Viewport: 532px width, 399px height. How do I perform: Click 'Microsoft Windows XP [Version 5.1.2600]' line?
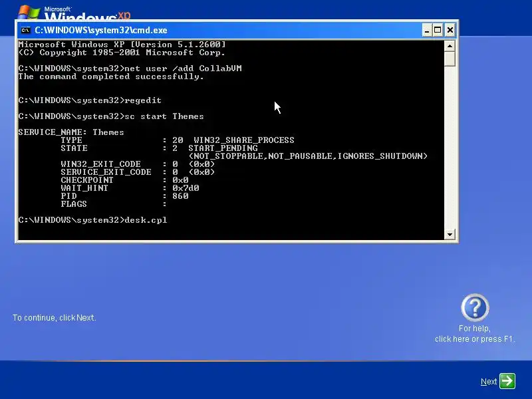coord(122,45)
